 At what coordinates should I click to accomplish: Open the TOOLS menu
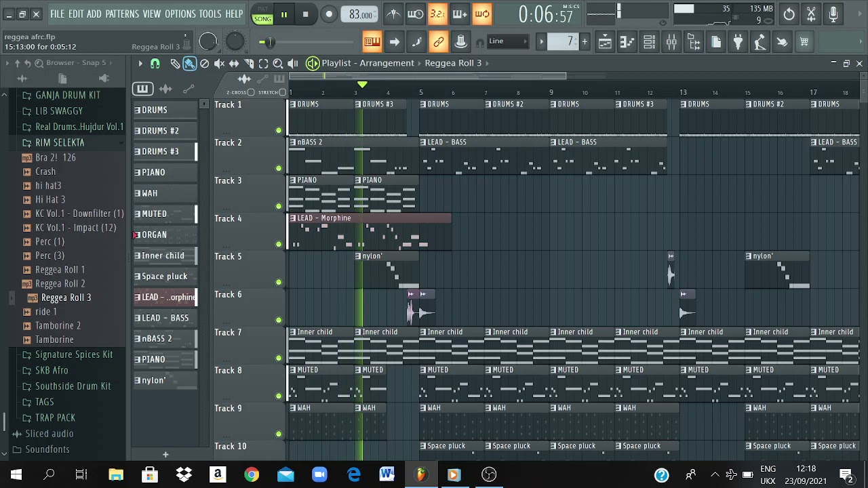click(x=210, y=14)
